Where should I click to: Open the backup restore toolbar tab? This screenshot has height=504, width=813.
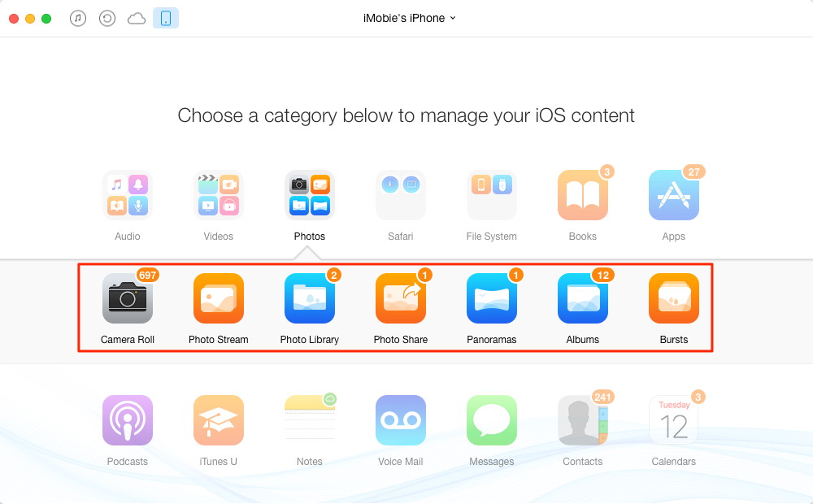click(107, 19)
